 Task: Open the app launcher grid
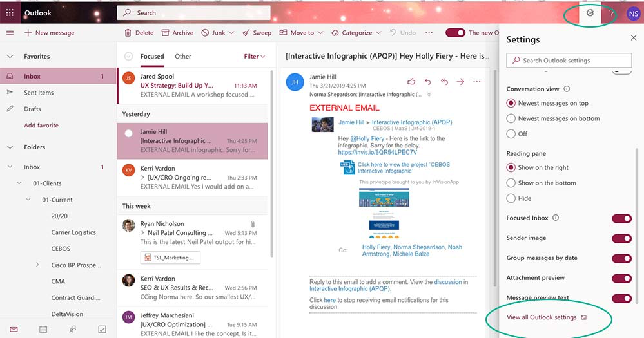point(10,13)
